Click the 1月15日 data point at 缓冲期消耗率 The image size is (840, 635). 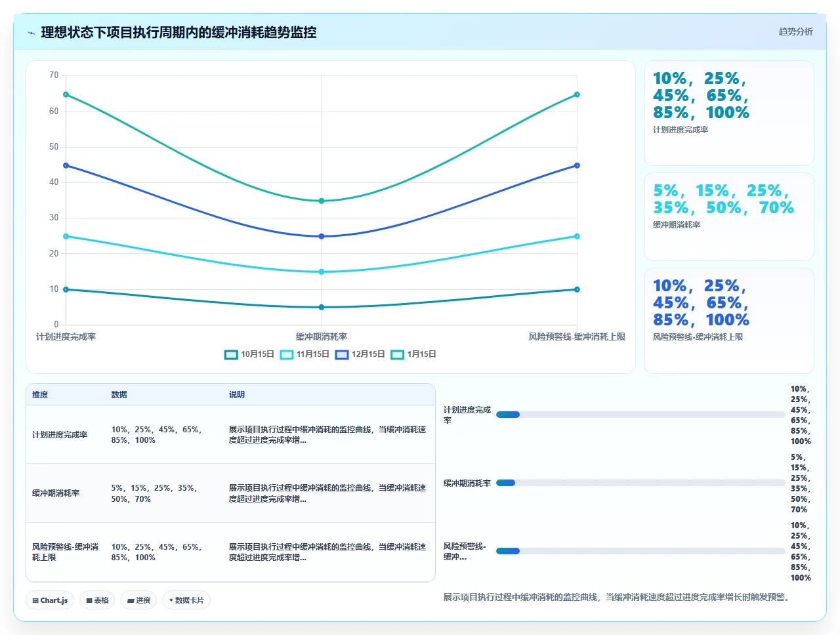(x=322, y=201)
